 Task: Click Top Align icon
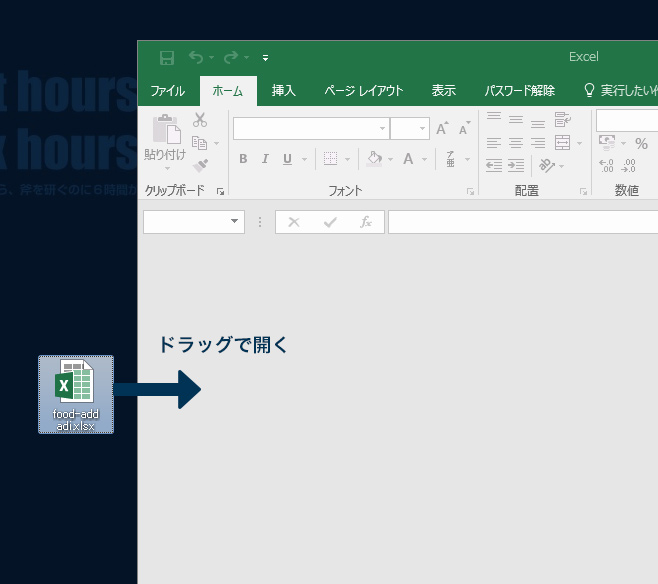[x=494, y=116]
